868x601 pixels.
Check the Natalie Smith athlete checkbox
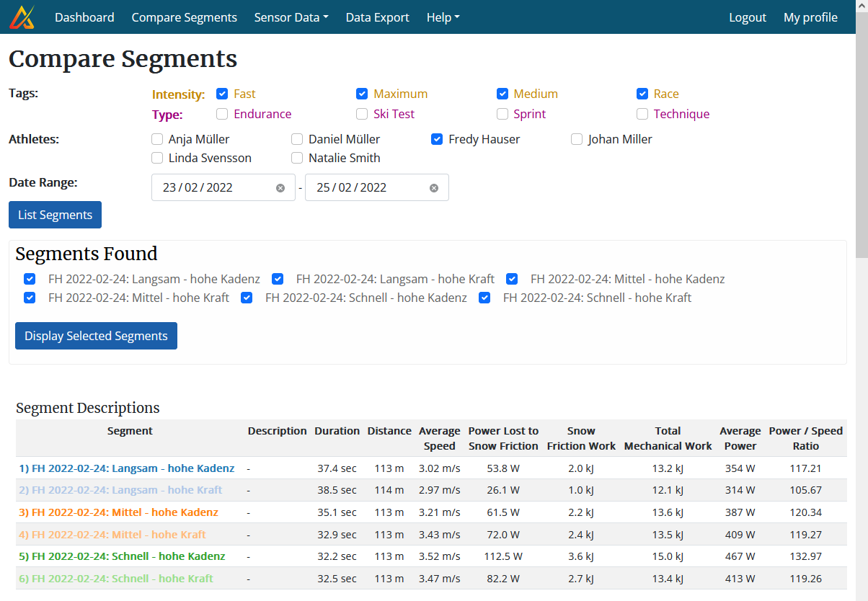[297, 157]
